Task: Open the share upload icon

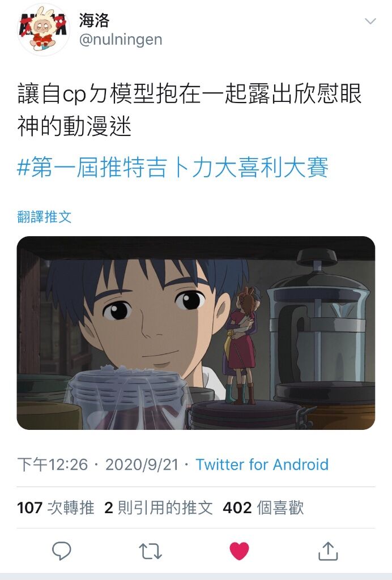Action: click(328, 551)
